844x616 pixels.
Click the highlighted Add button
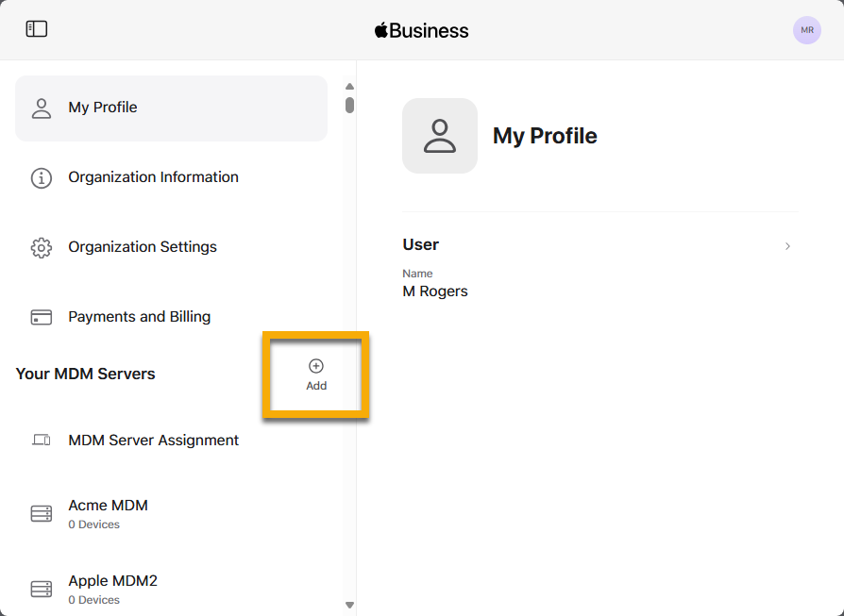[x=315, y=375]
